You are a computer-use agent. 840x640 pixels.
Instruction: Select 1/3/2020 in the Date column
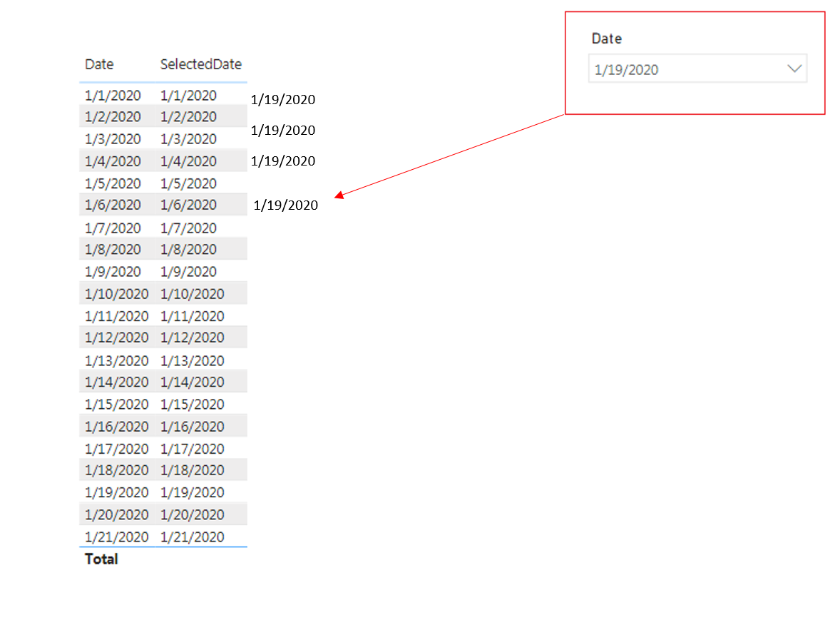(x=113, y=139)
